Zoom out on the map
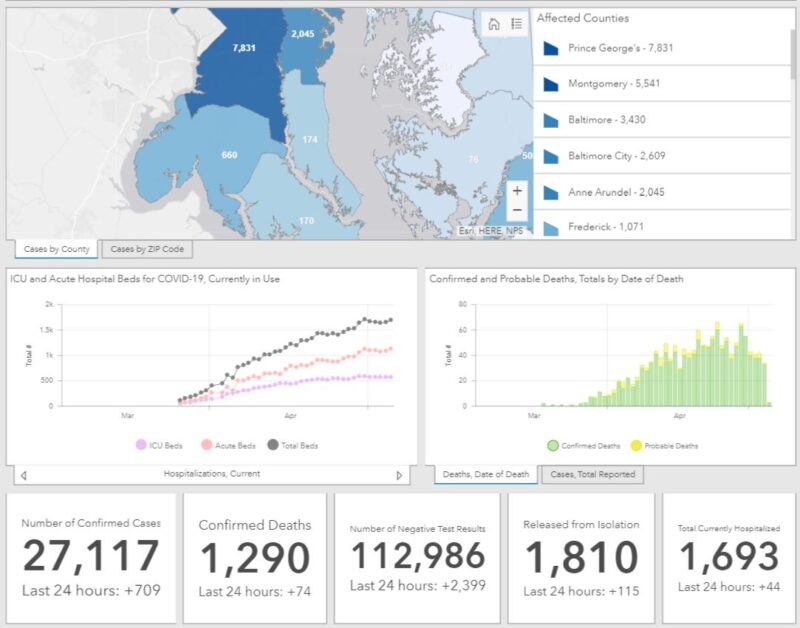The width and height of the screenshot is (800, 628). coord(516,210)
